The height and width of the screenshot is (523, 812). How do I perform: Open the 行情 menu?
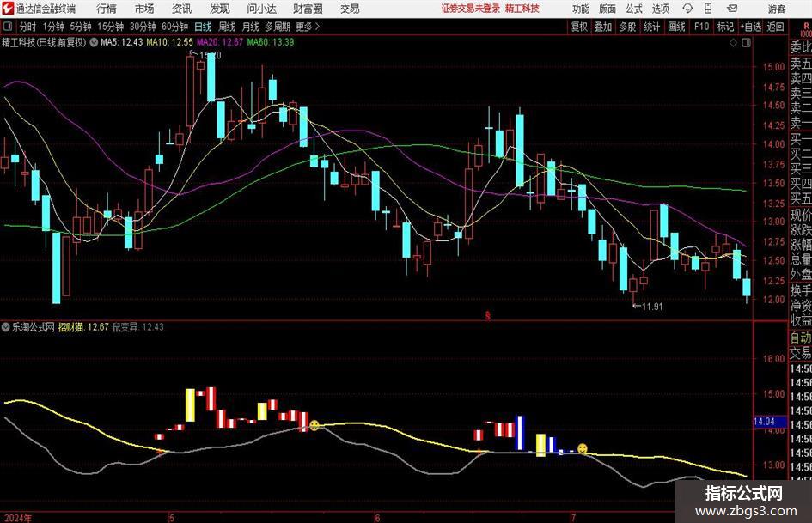tap(107, 9)
